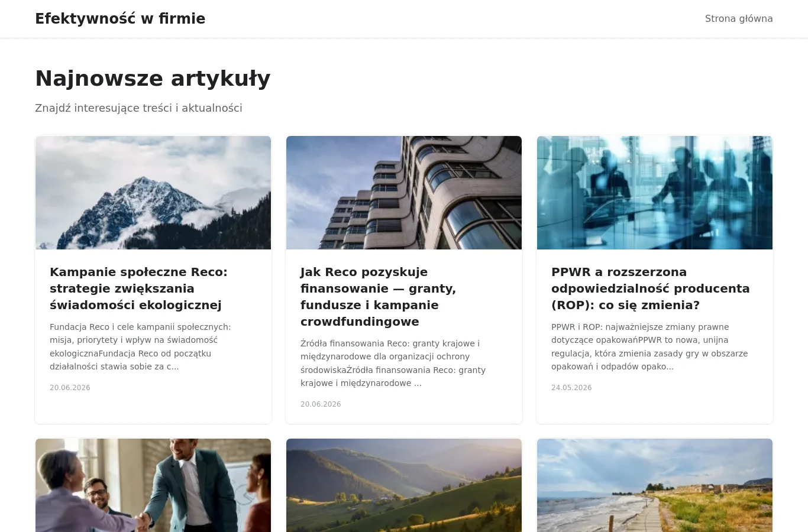Open the article Jak Reco pozyskuje finansowanie

379,297
